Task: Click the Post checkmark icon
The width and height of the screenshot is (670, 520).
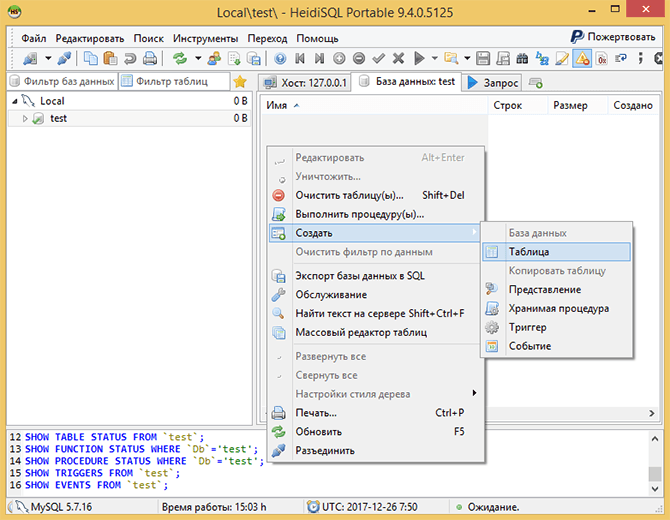Action: [x=379, y=58]
